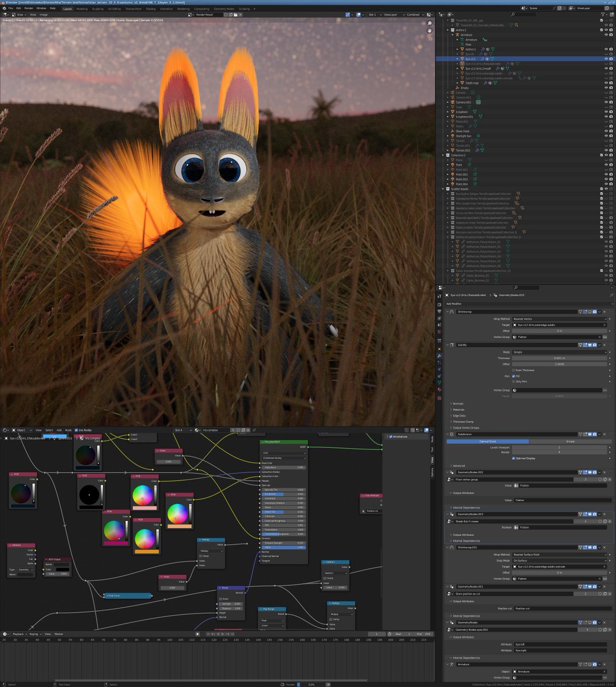Open the modifier (wrench) properties tab
This screenshot has width=616, height=687.
pyautogui.click(x=439, y=356)
